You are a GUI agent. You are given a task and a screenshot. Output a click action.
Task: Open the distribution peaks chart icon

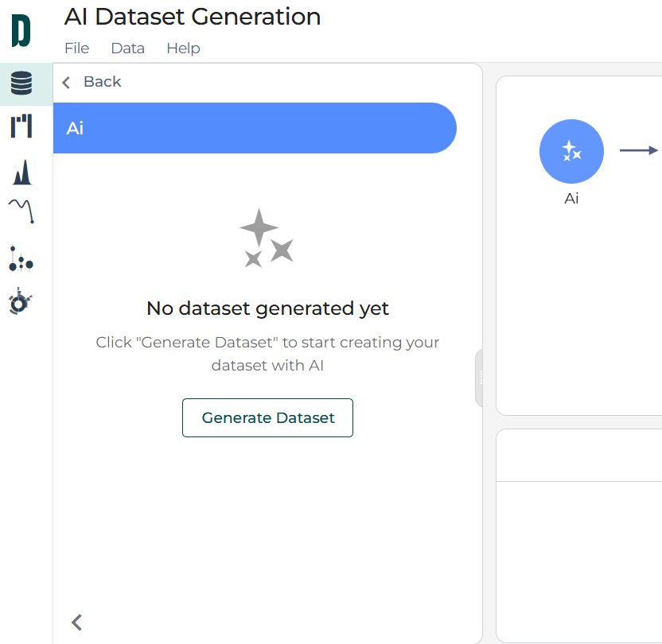point(21,171)
